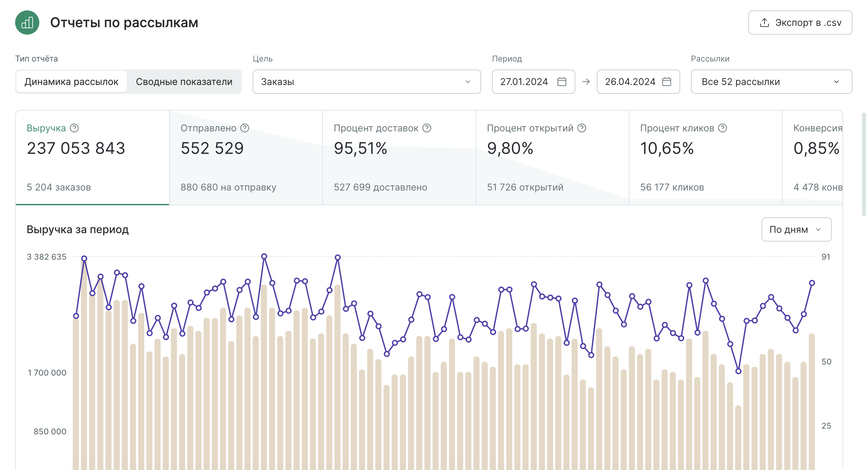The width and height of the screenshot is (868, 470).
Task: Click the green reports chart logo icon
Action: click(27, 23)
